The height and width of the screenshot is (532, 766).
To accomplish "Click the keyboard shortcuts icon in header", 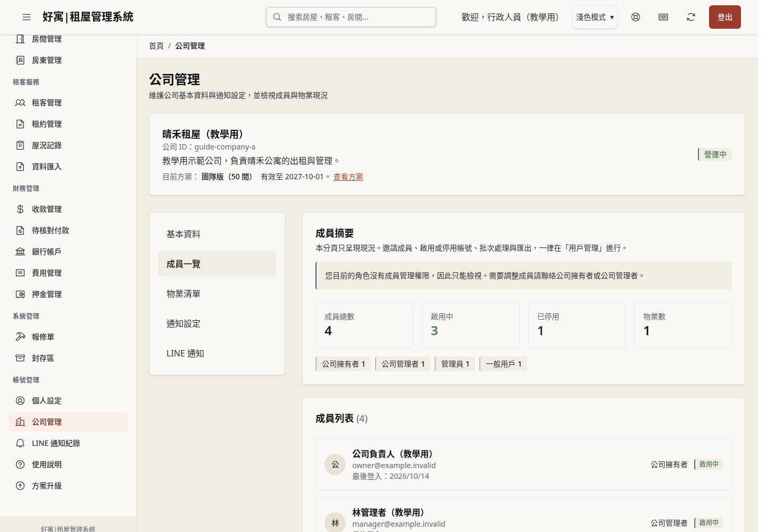I will (663, 17).
